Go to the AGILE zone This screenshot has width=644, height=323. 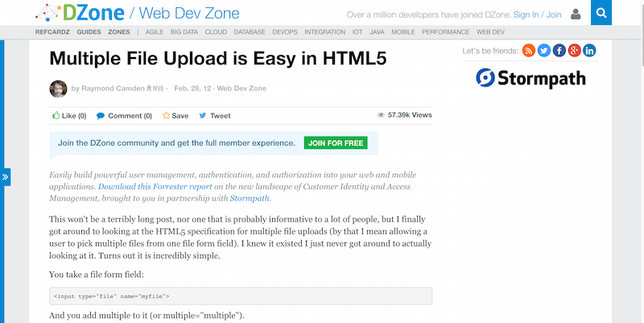pos(155,31)
